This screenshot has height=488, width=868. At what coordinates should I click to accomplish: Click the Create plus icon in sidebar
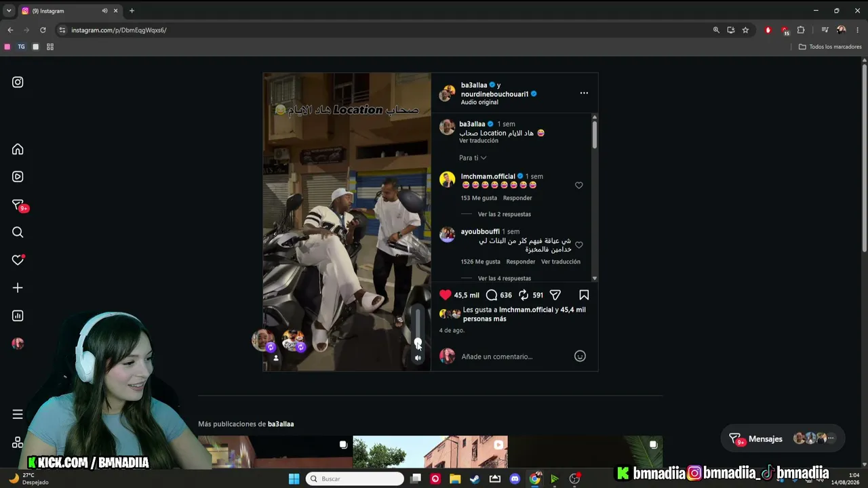18,288
